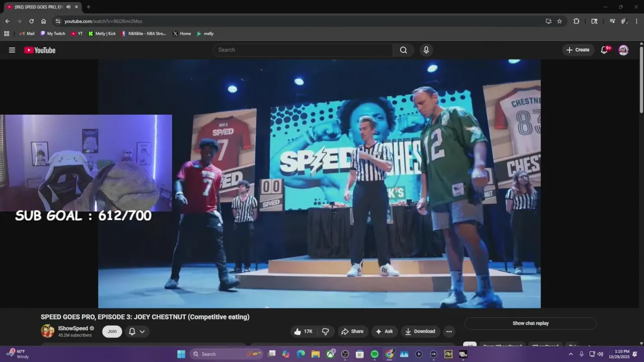Screen dimensions: 644x362
Task: Click the Create button
Action: (x=578, y=50)
